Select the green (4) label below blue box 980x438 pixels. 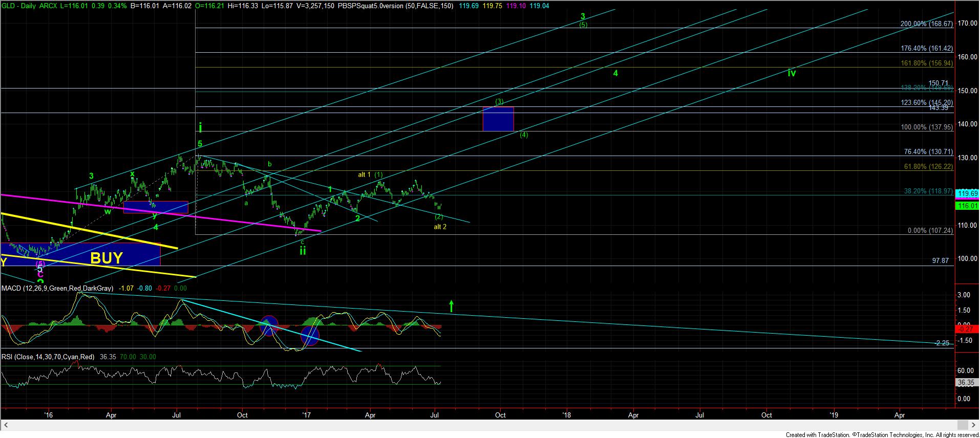[524, 135]
